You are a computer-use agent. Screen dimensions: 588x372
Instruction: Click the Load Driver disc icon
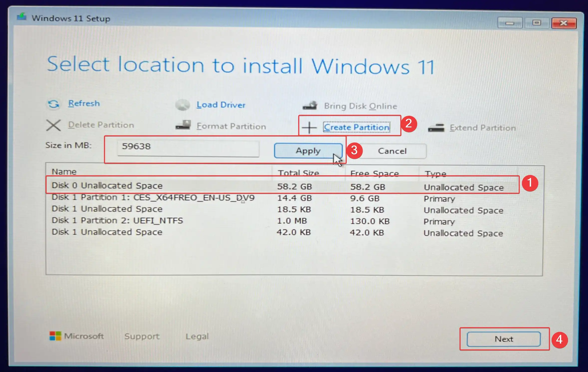[x=183, y=105]
